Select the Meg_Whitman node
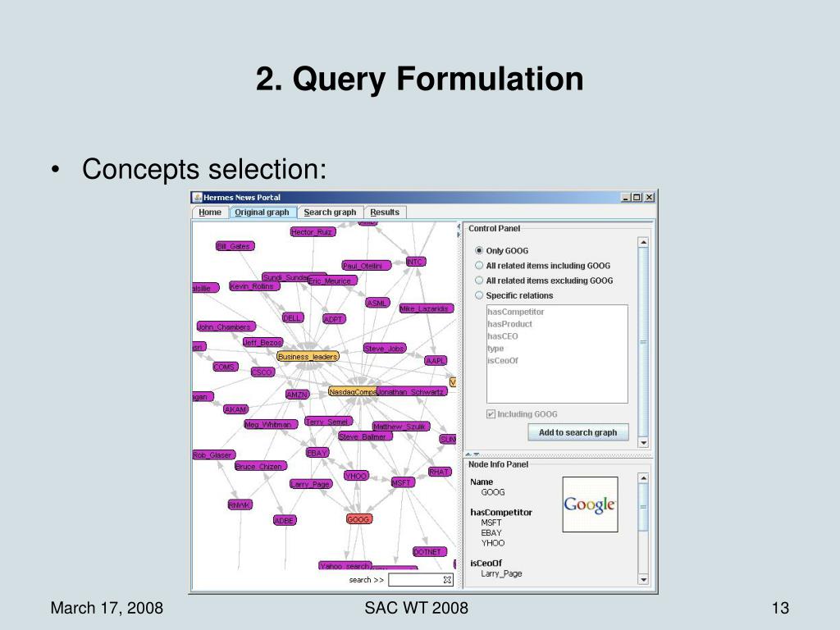Viewport: 840px width, 630px height. tap(270, 424)
